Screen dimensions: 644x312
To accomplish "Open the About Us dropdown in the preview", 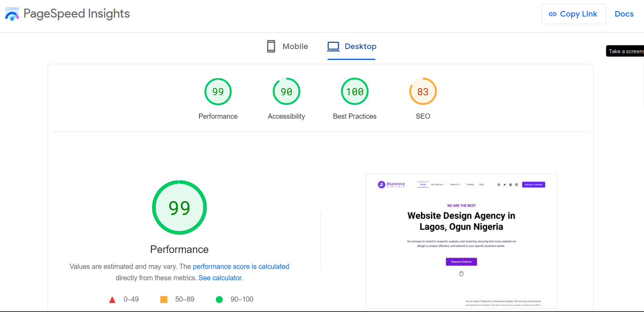I will point(455,184).
